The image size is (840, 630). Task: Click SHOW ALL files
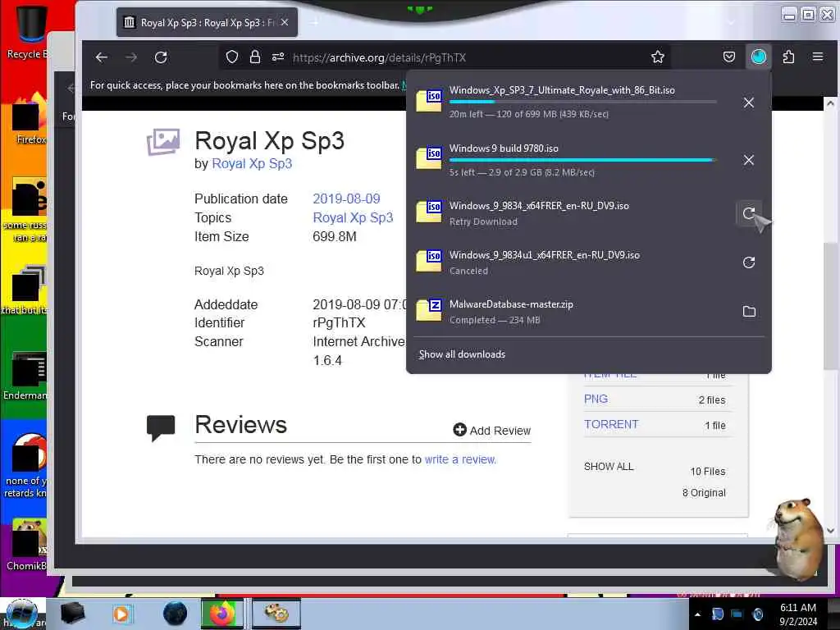[609, 467]
